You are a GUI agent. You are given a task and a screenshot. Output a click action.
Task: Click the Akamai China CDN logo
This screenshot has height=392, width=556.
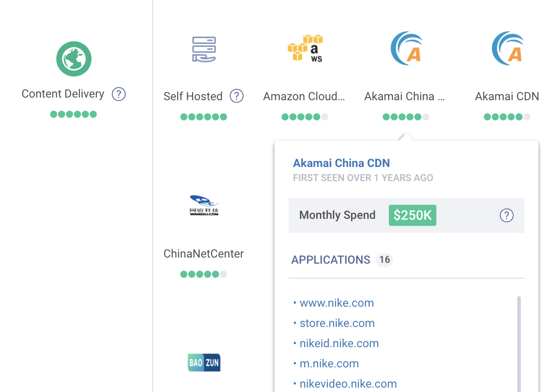click(406, 48)
